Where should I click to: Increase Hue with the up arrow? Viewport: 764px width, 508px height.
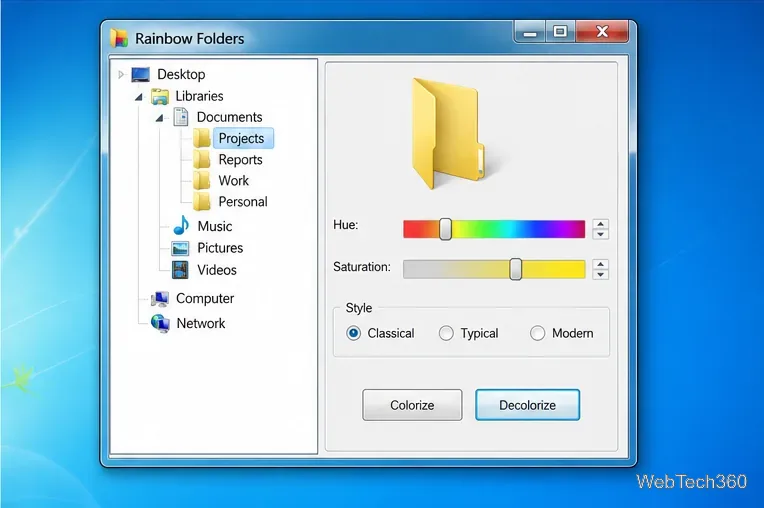(x=600, y=224)
